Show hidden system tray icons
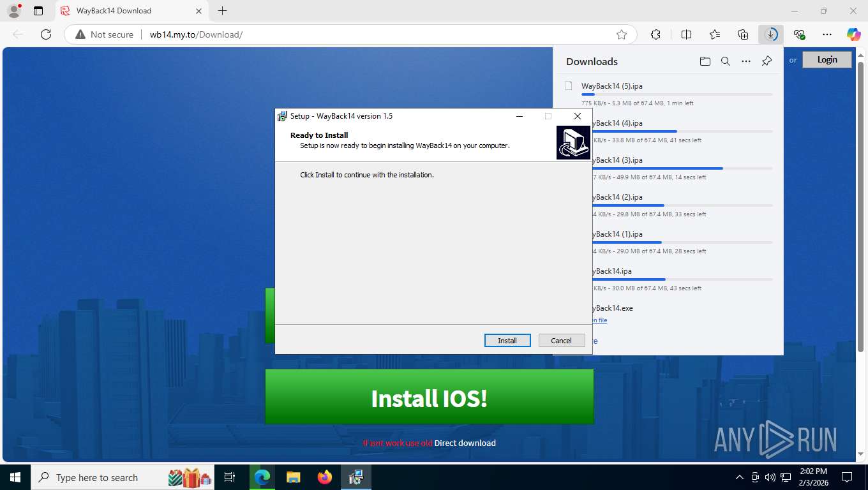This screenshot has width=868, height=490. point(740,477)
